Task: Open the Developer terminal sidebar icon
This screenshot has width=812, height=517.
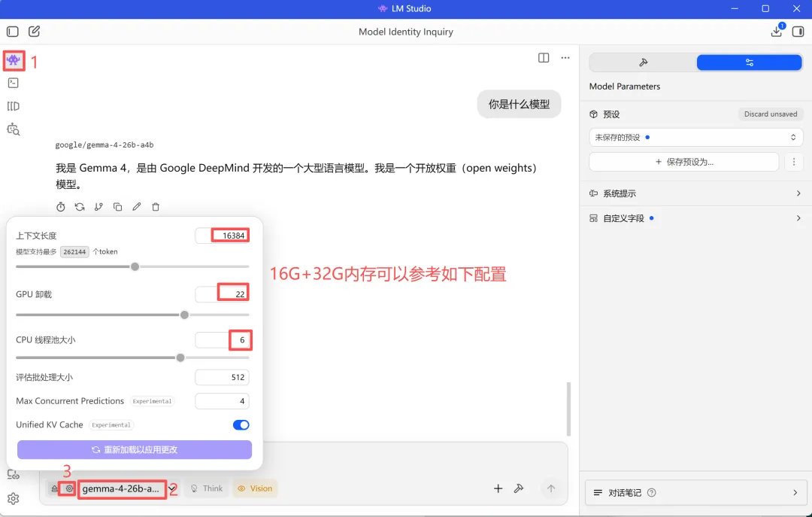Action: click(x=14, y=83)
